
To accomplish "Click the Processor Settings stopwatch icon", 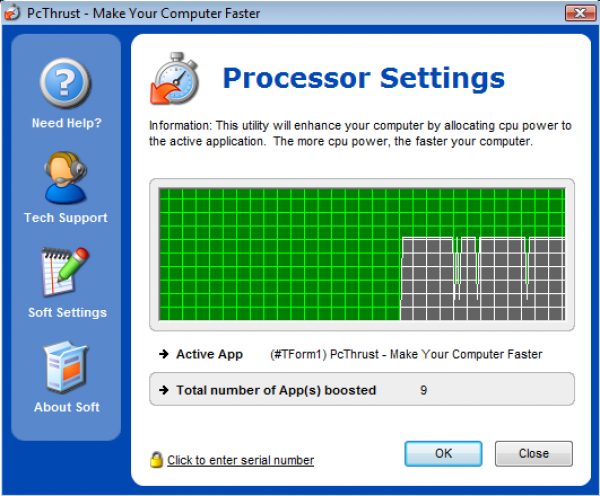I will (x=175, y=78).
